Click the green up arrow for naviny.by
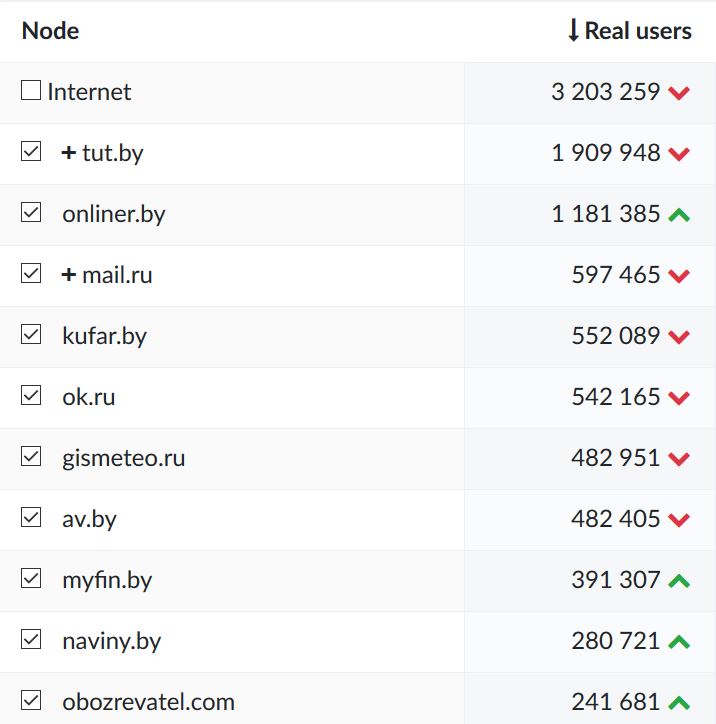 679,641
